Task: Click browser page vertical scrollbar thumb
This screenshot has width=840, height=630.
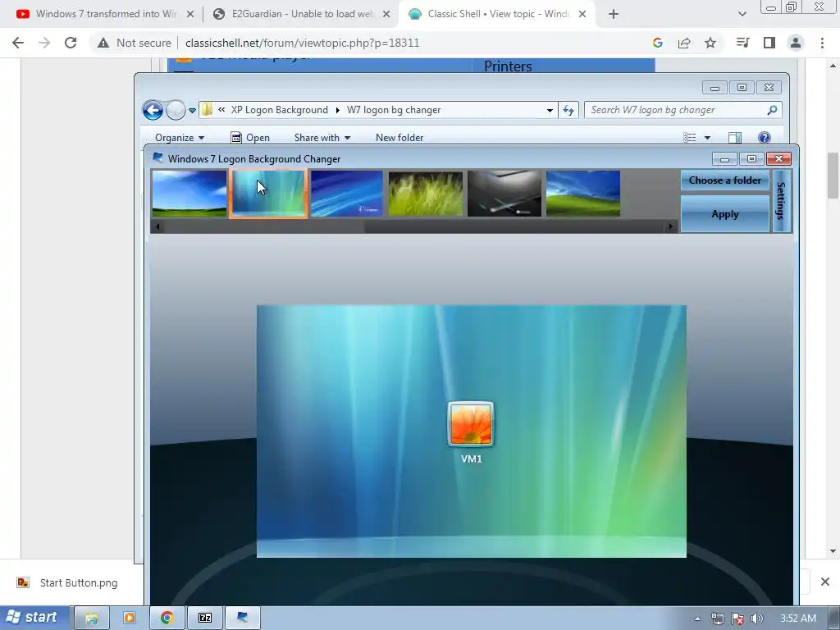Action: (x=833, y=176)
